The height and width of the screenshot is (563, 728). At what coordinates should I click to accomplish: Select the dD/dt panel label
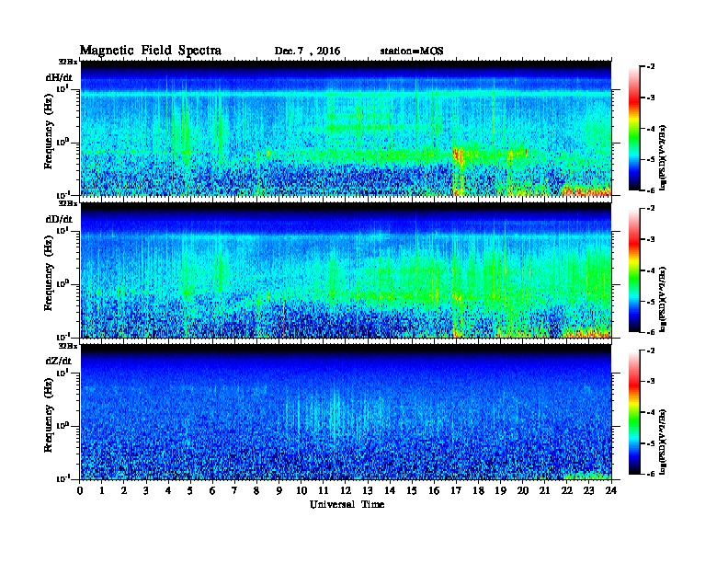tap(59, 219)
